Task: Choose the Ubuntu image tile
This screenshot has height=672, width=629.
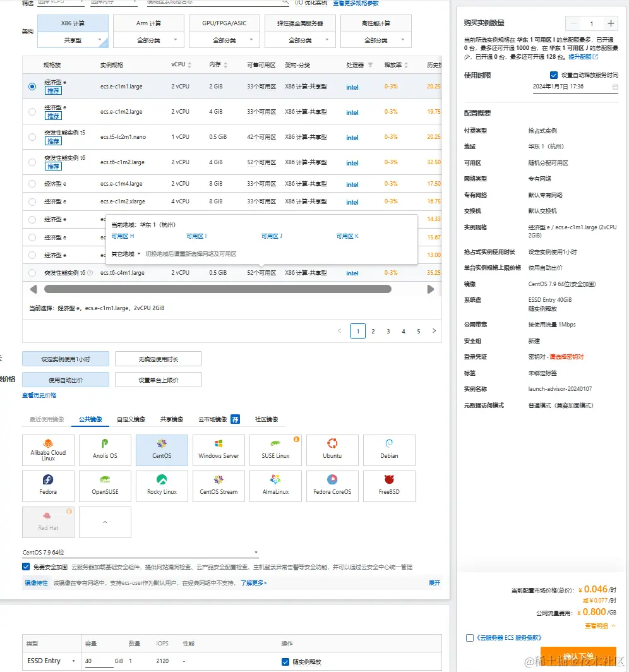Action: (x=332, y=450)
